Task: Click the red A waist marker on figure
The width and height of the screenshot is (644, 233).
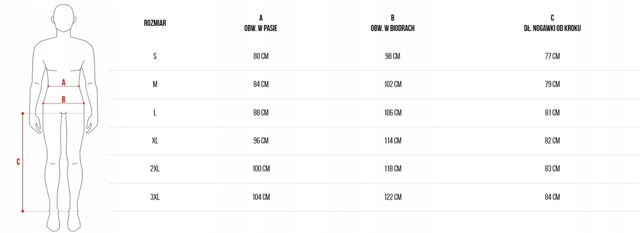Action: [64, 83]
